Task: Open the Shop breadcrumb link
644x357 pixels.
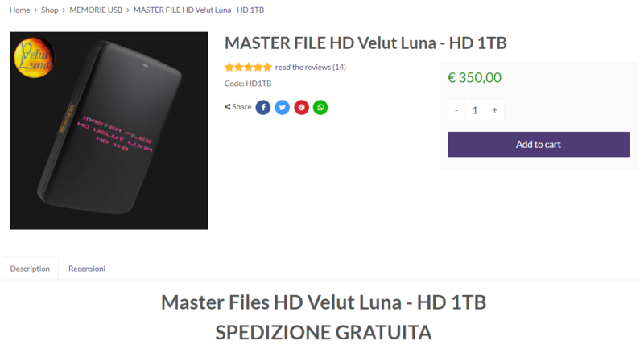Action: click(50, 10)
